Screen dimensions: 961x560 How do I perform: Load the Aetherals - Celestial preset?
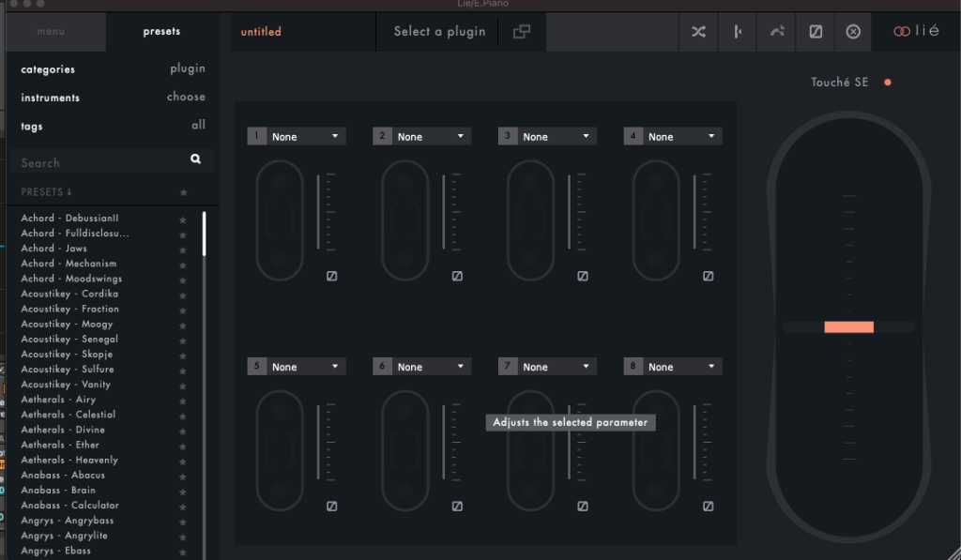tap(69, 415)
